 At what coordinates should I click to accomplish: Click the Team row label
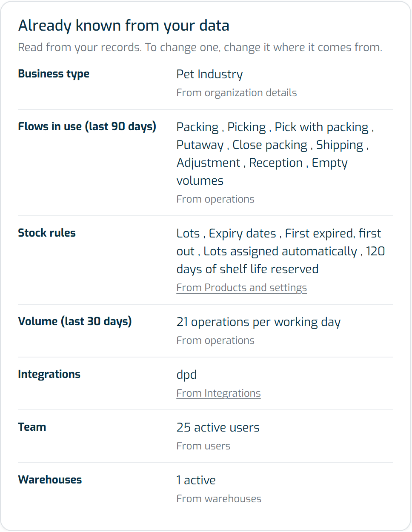(32, 427)
